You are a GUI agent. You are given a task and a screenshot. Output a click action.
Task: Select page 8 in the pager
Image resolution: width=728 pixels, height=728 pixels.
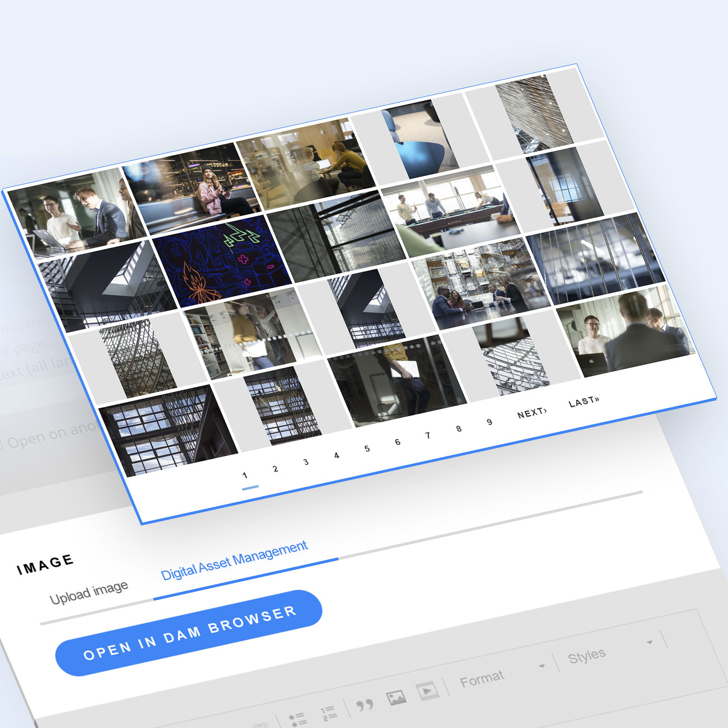[459, 428]
